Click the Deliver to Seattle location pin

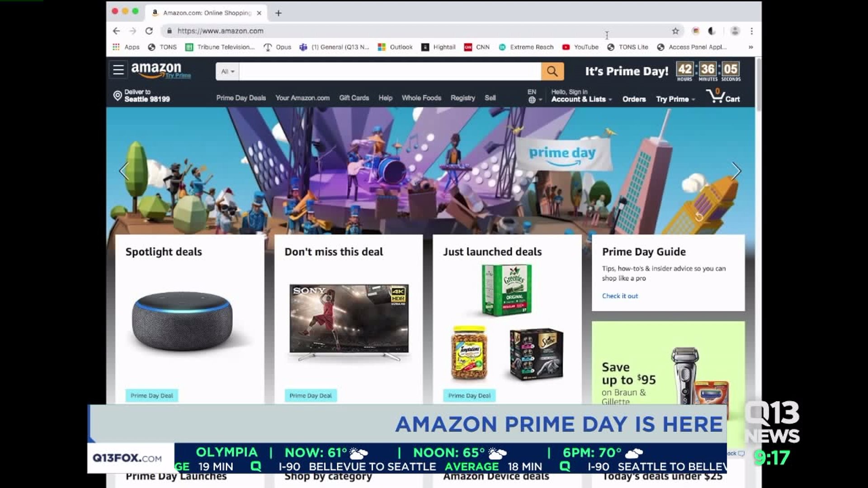(x=118, y=96)
